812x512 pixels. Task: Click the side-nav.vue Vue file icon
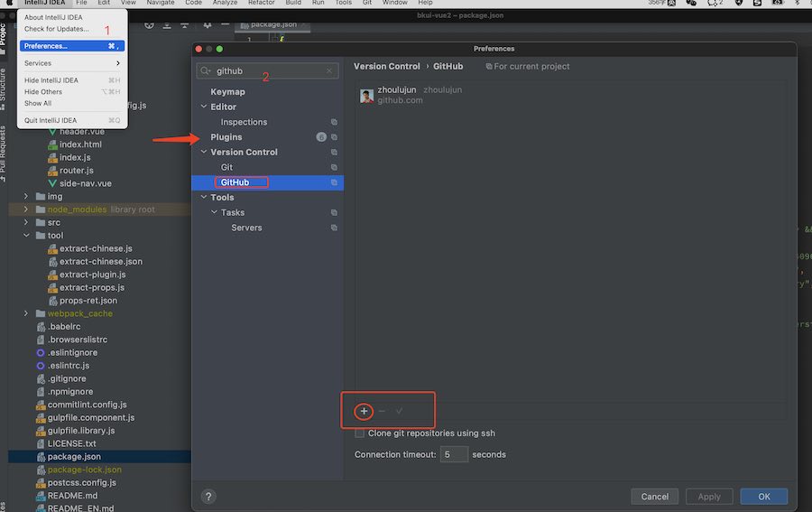52,183
